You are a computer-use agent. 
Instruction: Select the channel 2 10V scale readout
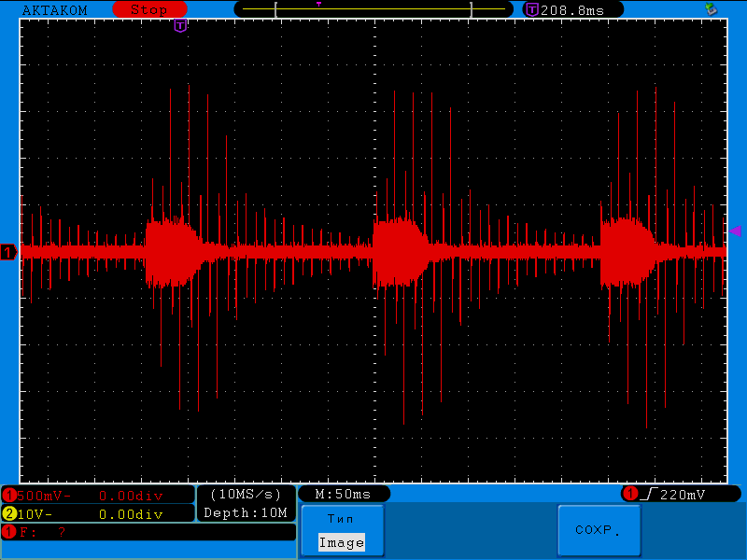[x=98, y=514]
